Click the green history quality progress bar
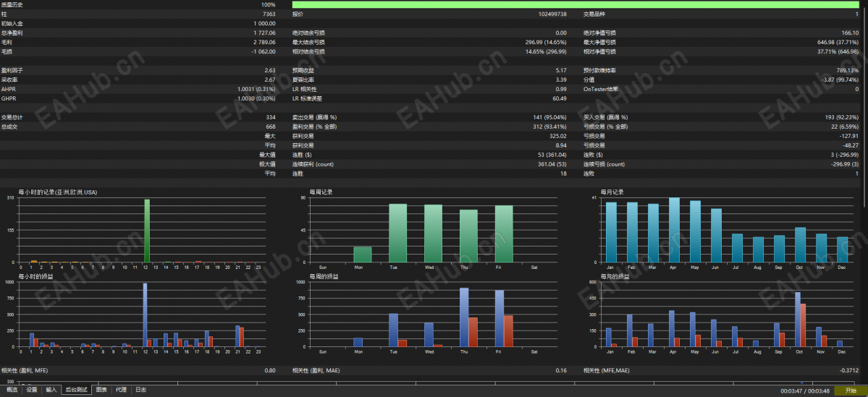This screenshot has width=868, height=397. coord(576,4)
